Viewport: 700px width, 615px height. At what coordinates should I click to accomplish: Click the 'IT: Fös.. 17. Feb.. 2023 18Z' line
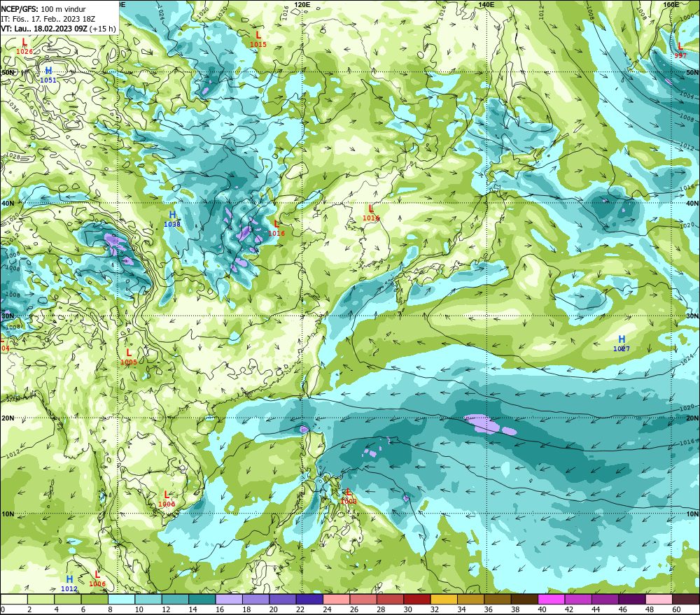(x=48, y=19)
